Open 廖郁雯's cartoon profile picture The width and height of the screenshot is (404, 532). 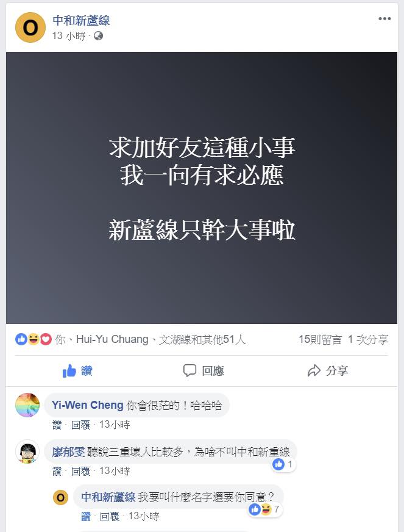[x=27, y=451]
